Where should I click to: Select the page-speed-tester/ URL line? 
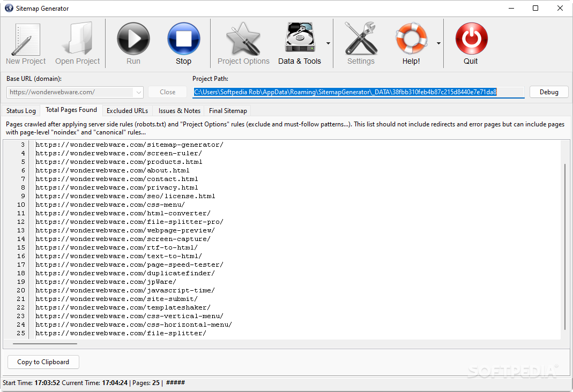click(x=129, y=265)
